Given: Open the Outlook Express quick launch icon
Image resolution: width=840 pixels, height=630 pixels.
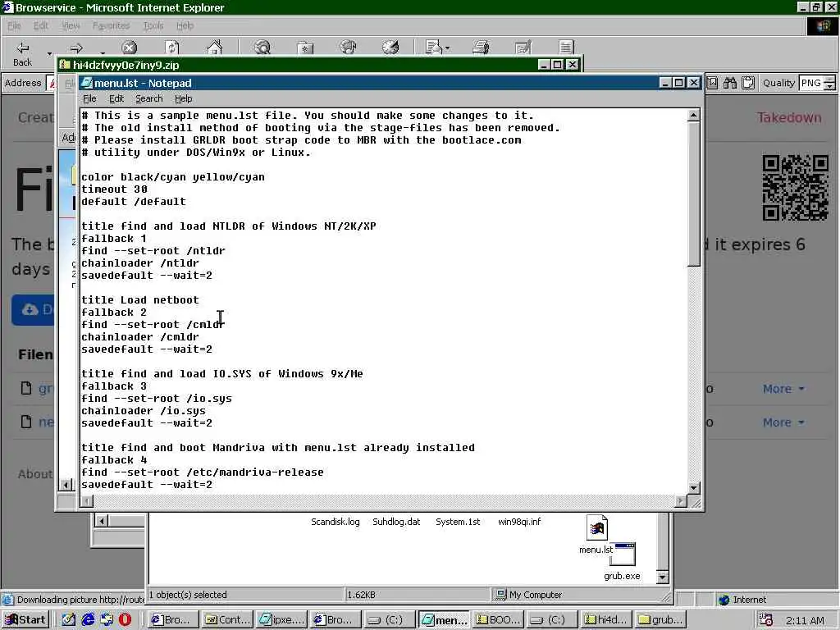Looking at the screenshot, I should click(x=107, y=619).
